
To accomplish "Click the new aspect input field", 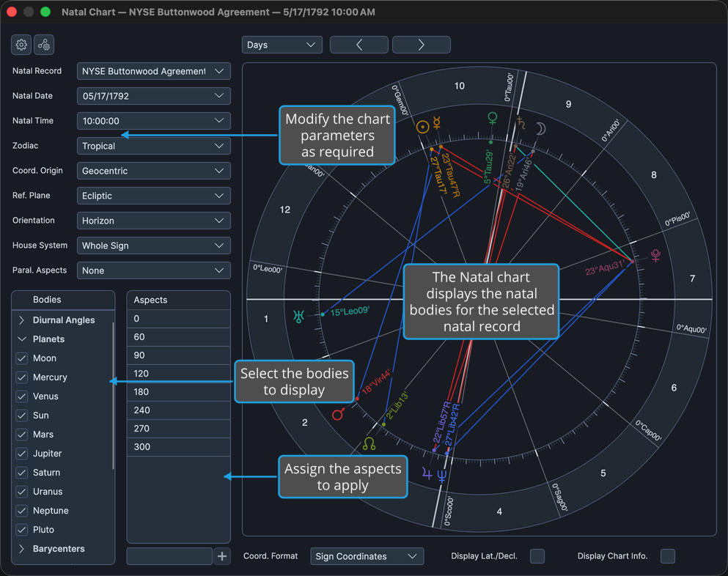I will (169, 556).
